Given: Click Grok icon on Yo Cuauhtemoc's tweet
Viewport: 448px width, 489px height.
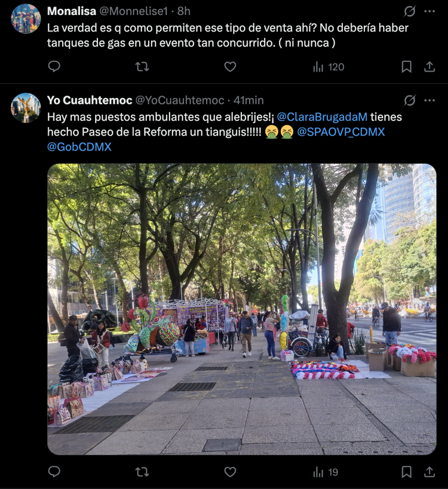Looking at the screenshot, I should (x=409, y=100).
